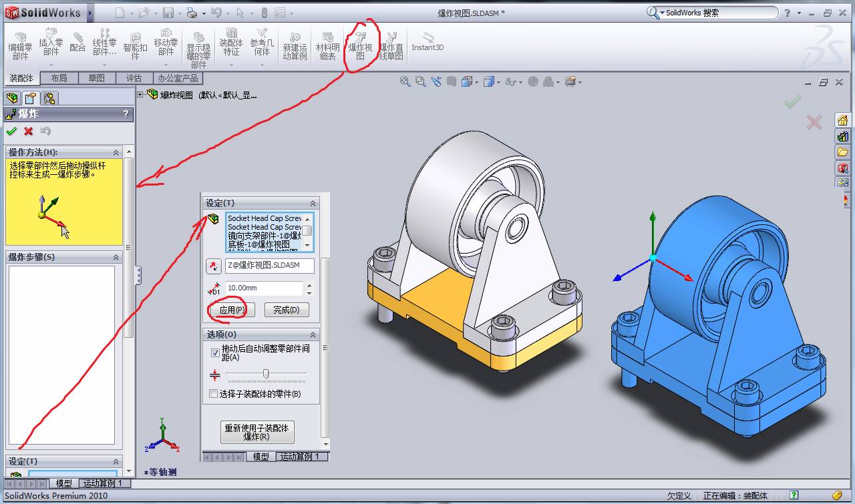855x504 pixels.
Task: Click the Zoom to Fit view icon
Action: pyautogui.click(x=405, y=81)
